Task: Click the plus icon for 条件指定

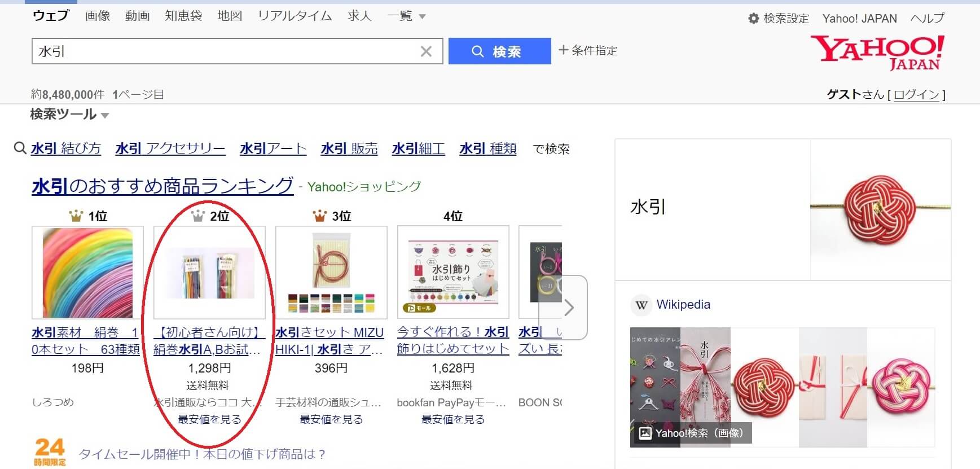Action: pyautogui.click(x=563, y=50)
